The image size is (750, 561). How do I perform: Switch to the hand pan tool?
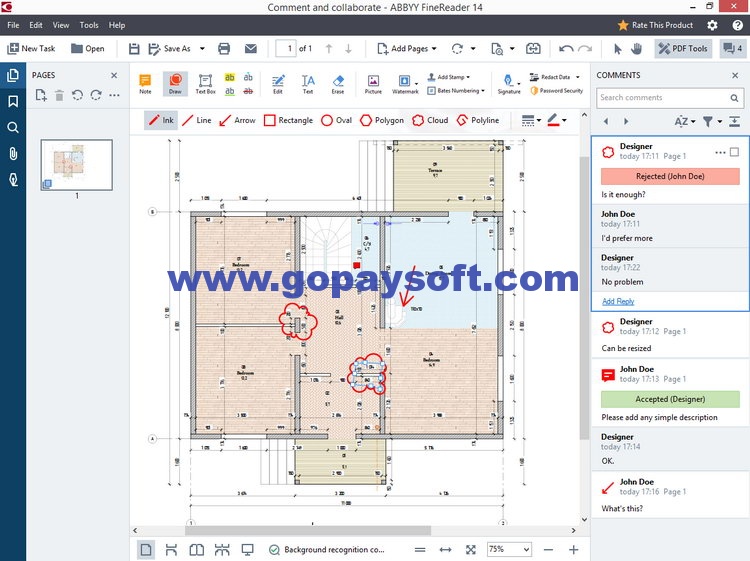pos(636,49)
